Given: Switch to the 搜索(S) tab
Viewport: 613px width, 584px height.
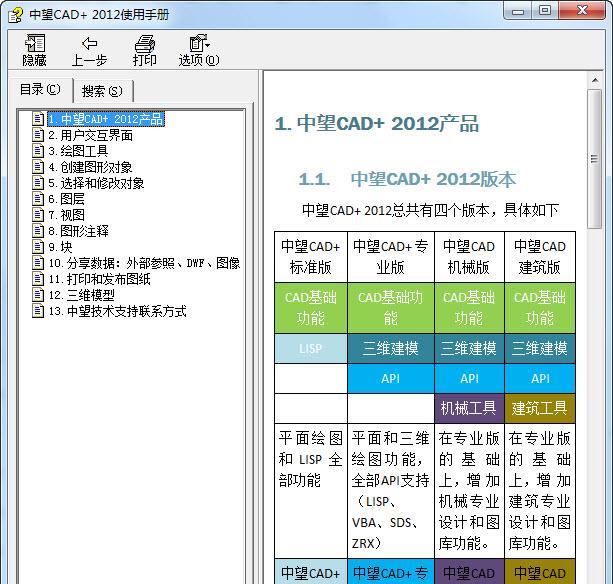Looking at the screenshot, I should (102, 91).
